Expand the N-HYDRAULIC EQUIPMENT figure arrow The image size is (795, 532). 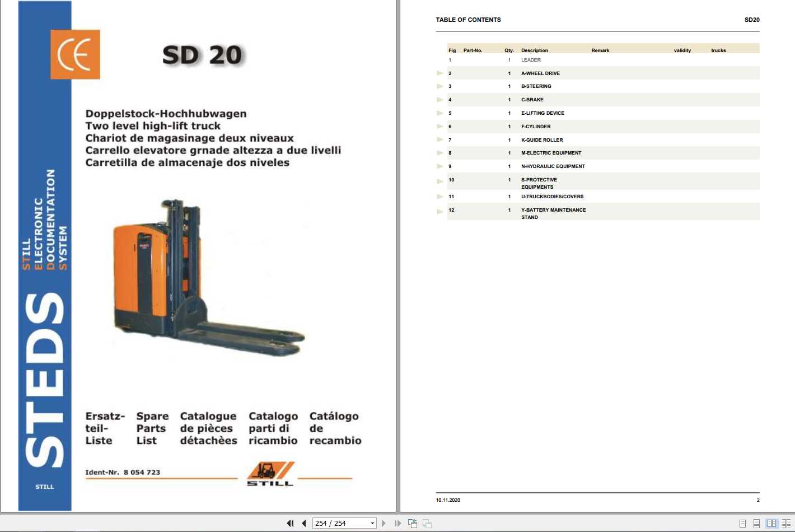point(441,166)
